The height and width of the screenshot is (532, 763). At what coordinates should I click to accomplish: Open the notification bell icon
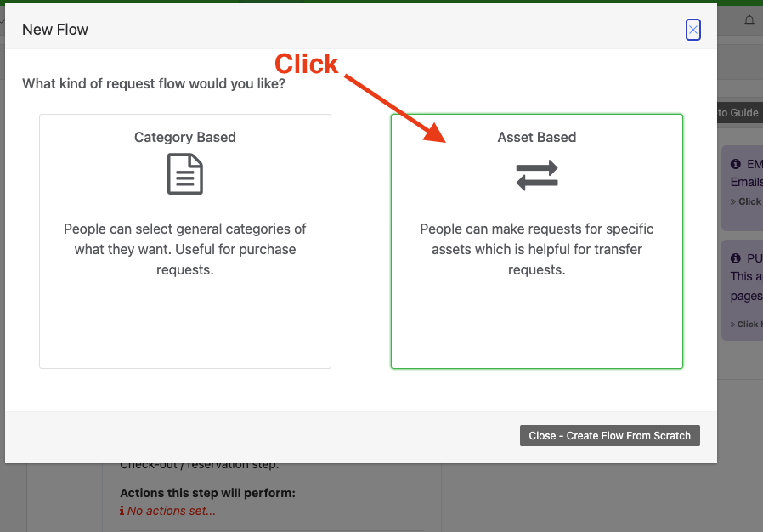(x=749, y=20)
